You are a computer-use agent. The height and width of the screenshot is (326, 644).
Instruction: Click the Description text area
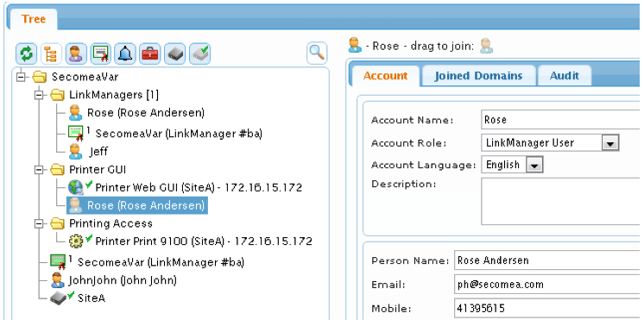(x=559, y=201)
